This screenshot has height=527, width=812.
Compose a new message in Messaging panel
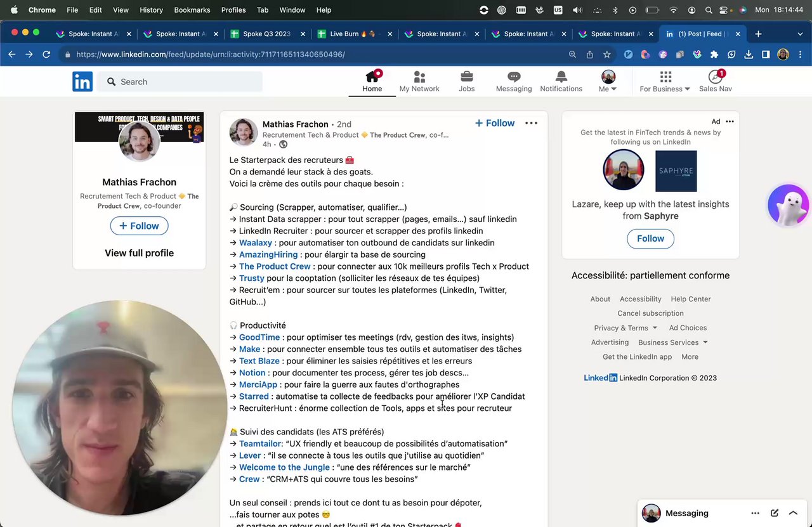pyautogui.click(x=775, y=513)
